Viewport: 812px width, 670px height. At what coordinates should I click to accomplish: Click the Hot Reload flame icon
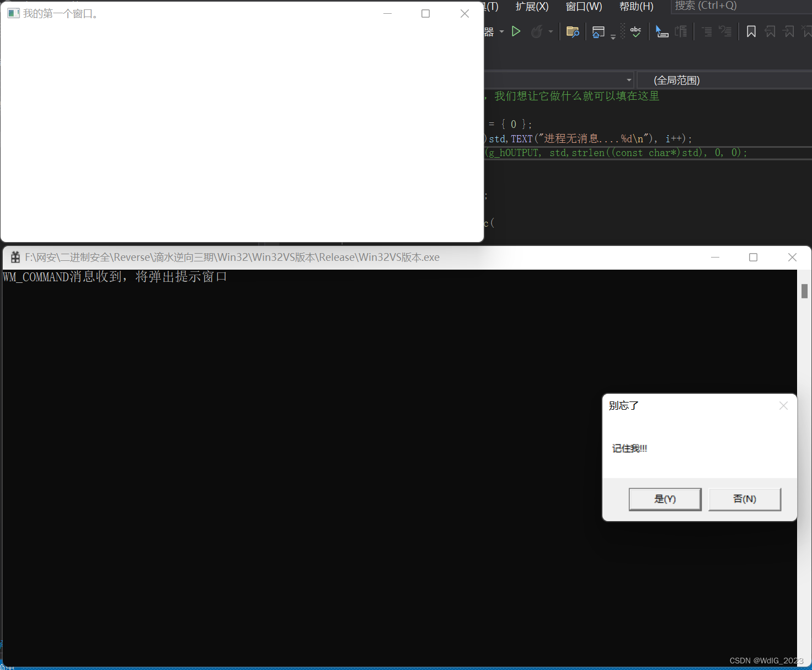[x=536, y=32]
